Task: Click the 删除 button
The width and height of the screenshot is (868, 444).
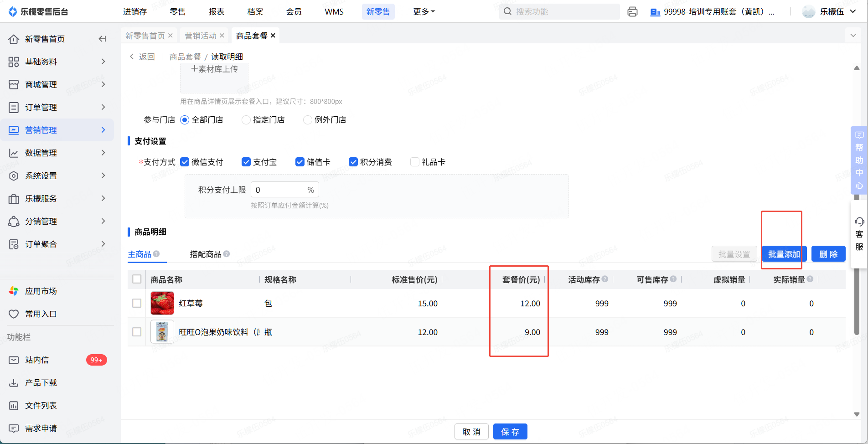Action: point(828,254)
